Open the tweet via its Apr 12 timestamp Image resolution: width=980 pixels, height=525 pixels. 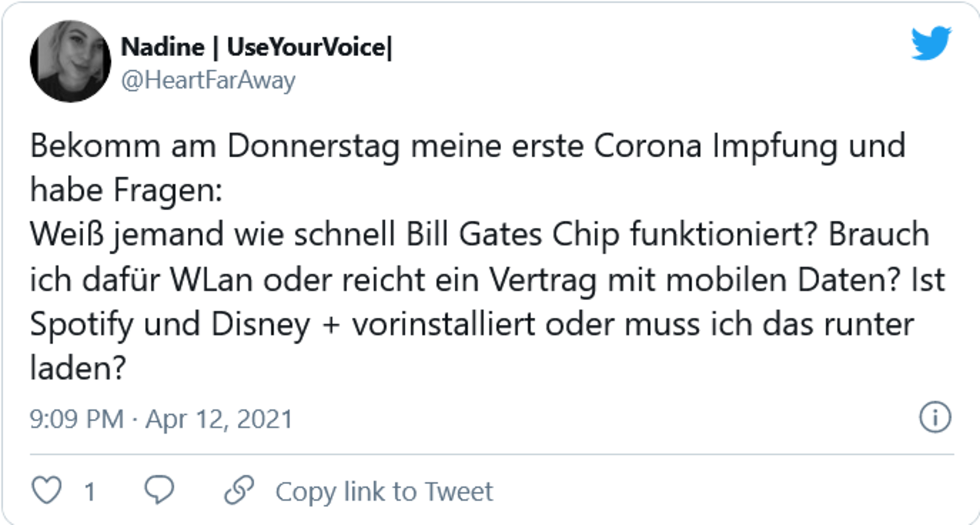pos(161,419)
